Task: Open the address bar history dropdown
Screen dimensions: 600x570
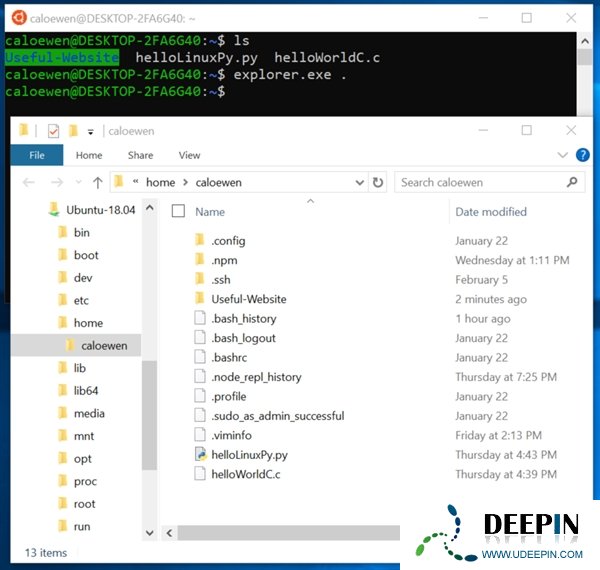Action: [360, 182]
